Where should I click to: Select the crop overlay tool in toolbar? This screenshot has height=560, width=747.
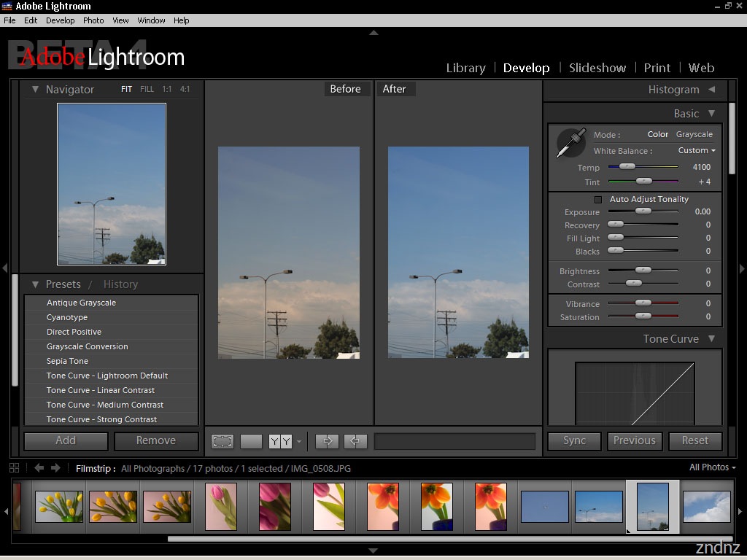point(222,441)
